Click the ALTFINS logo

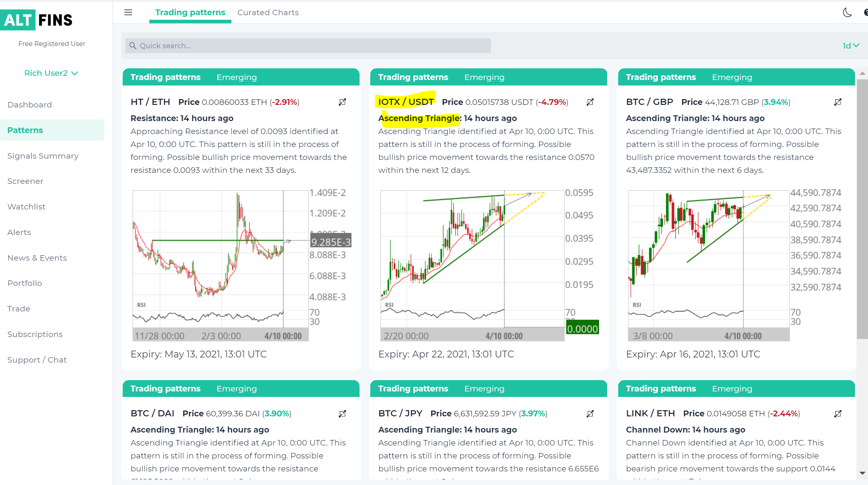point(36,20)
